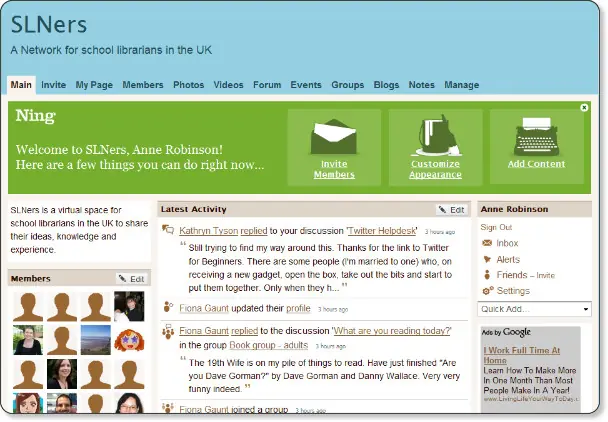Click the 'profile' link in Fiona Gaunt update
This screenshot has width=608, height=422.
298,308
